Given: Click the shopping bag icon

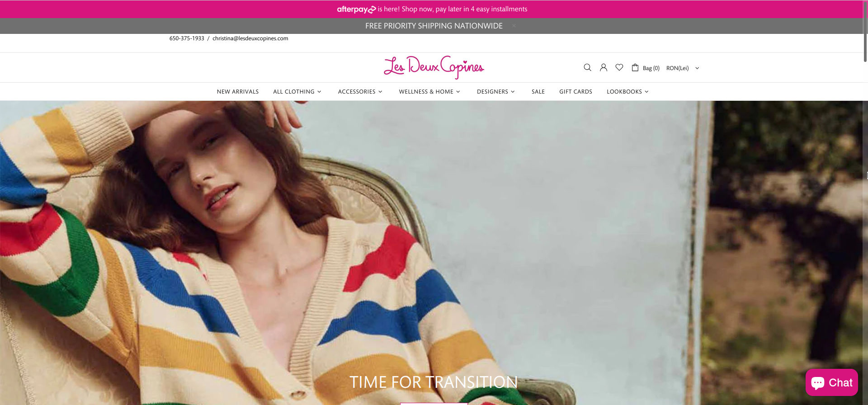Looking at the screenshot, I should (635, 67).
